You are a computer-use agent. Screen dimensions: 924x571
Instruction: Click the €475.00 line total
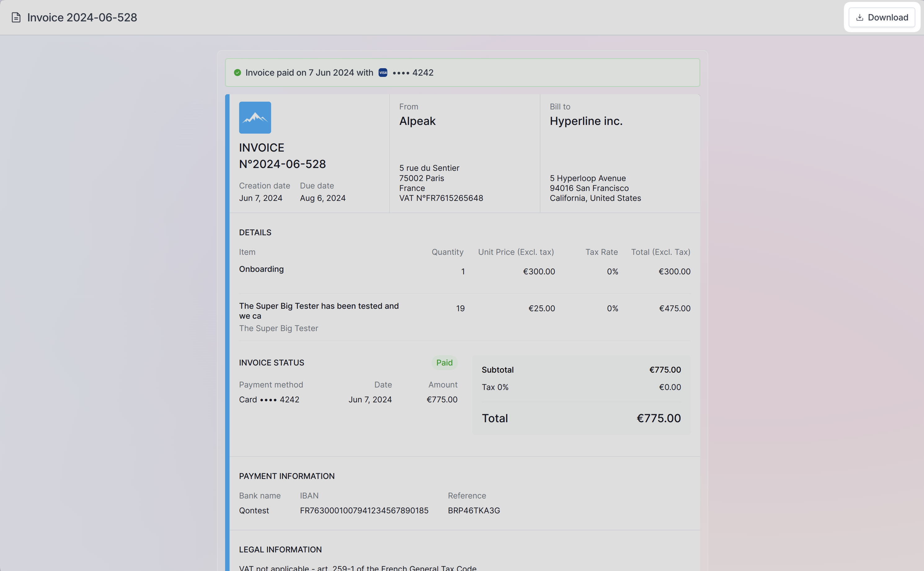[675, 308]
